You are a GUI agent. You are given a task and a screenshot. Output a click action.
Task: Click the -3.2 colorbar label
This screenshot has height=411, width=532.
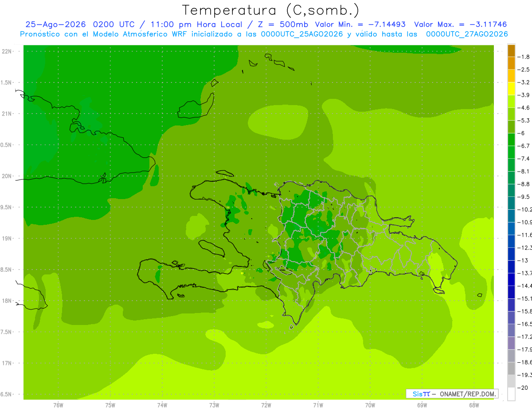point(524,82)
